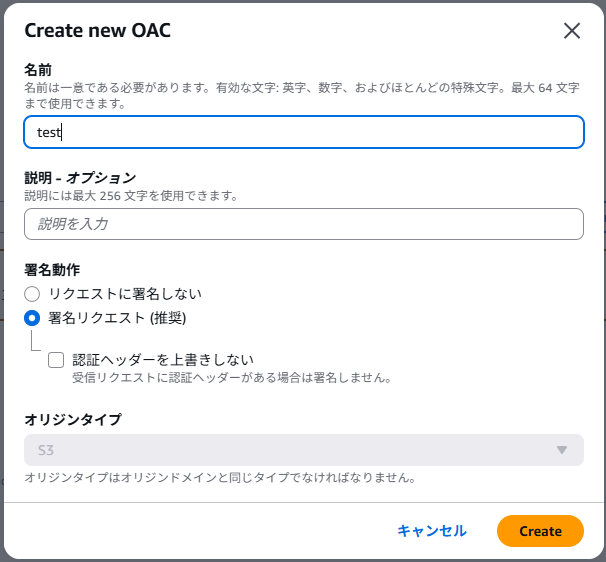Screen dimensions: 606x562
Task: Click the 名前 input field containing test
Action: 303,132
